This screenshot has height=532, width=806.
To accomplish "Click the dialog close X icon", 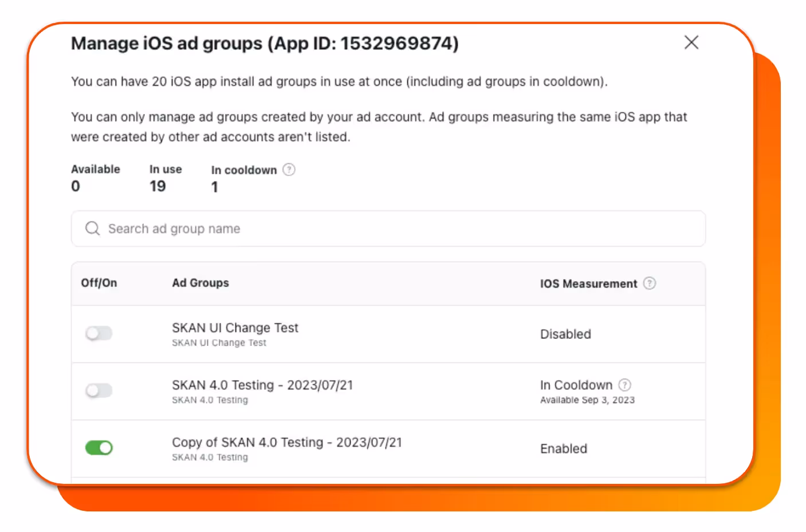I will click(691, 42).
